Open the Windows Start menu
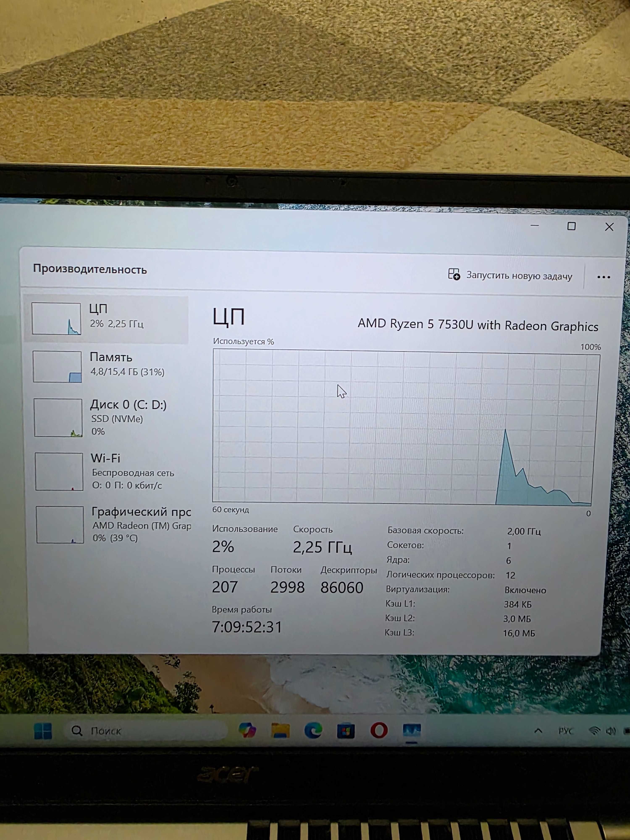 pos(43,731)
